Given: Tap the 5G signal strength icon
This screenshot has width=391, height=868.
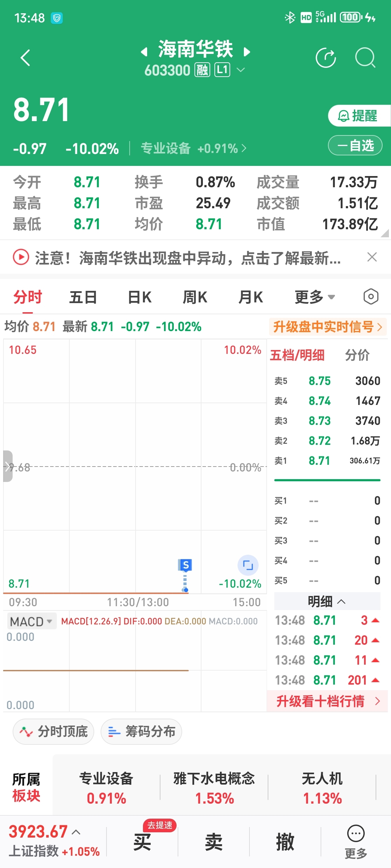Looking at the screenshot, I should [x=326, y=17].
